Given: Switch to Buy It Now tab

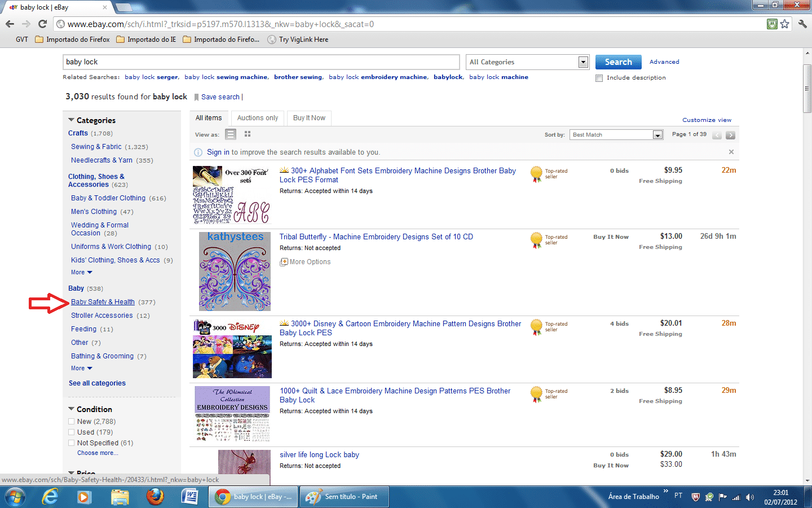Looking at the screenshot, I should pyautogui.click(x=309, y=118).
